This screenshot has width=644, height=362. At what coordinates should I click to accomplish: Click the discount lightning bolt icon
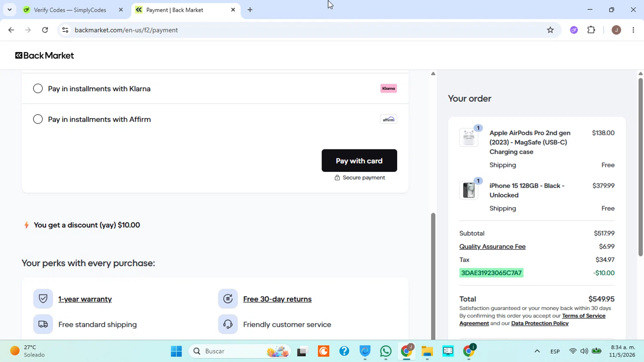(x=27, y=225)
